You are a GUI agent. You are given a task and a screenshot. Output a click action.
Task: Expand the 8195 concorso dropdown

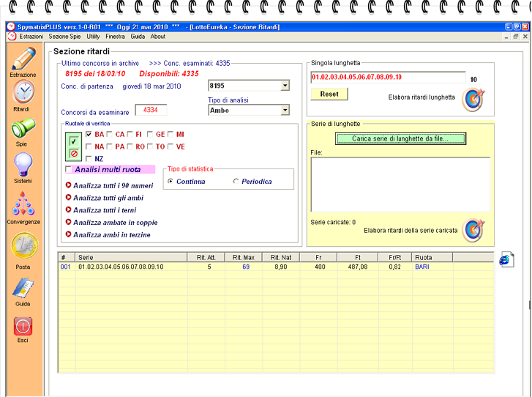[x=285, y=86]
